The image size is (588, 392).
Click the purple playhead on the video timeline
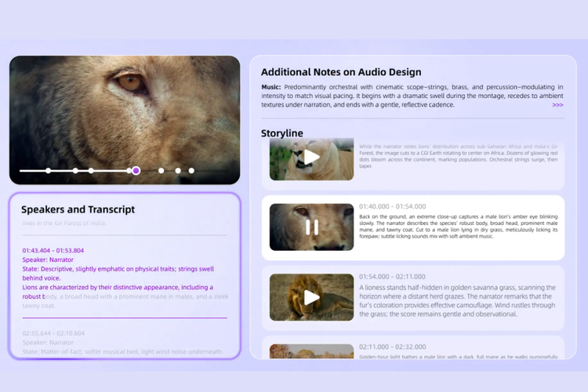pos(136,171)
